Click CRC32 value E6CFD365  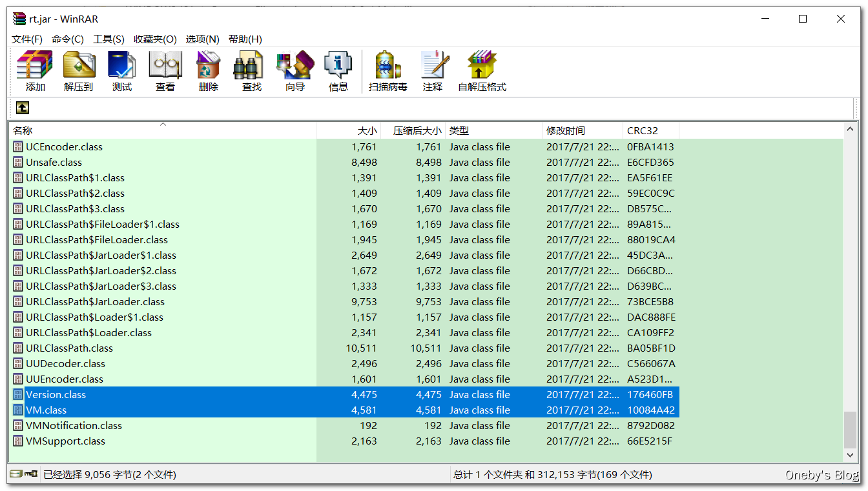[650, 163]
